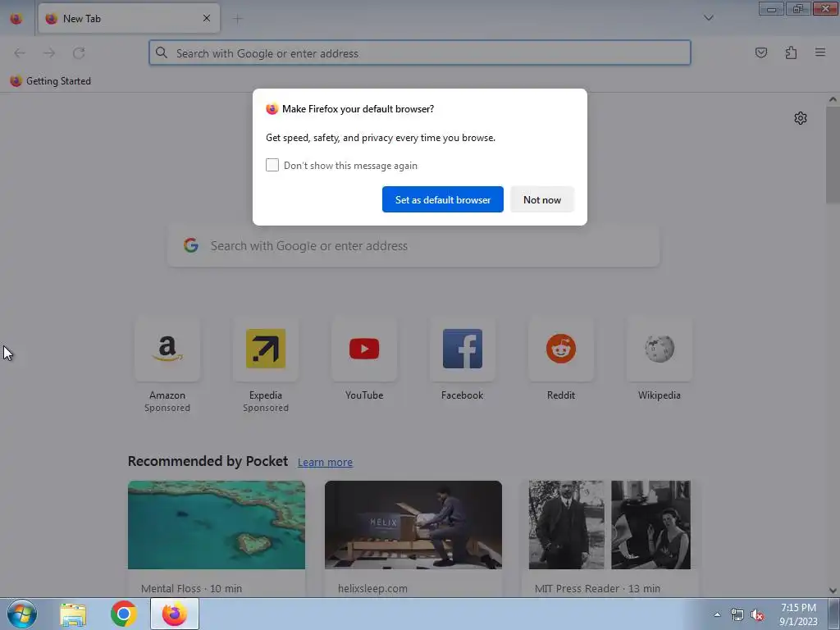Click Show desktop strip on taskbar
This screenshot has width=840, height=630.
pos(834,614)
